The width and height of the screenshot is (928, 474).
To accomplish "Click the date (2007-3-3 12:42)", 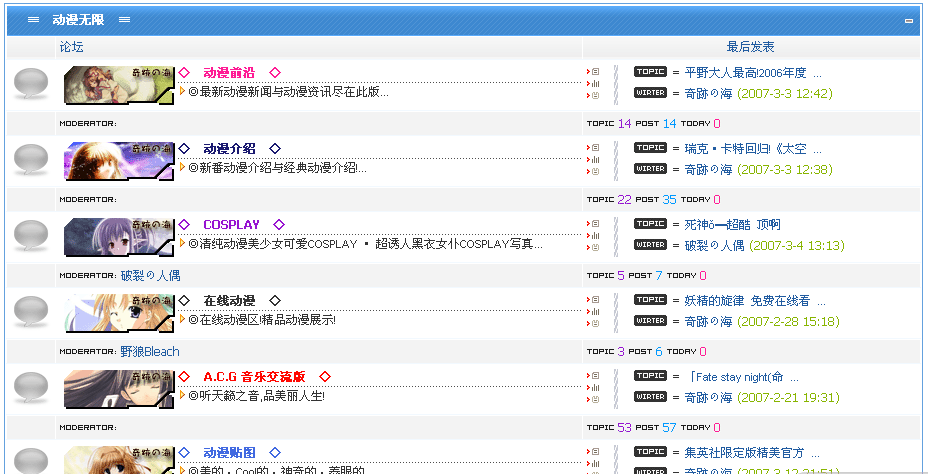I will click(x=785, y=93).
